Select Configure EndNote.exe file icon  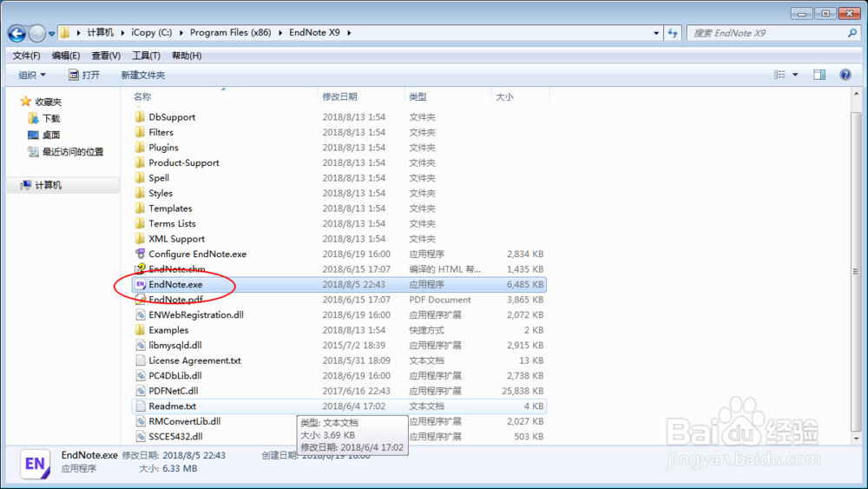(140, 254)
